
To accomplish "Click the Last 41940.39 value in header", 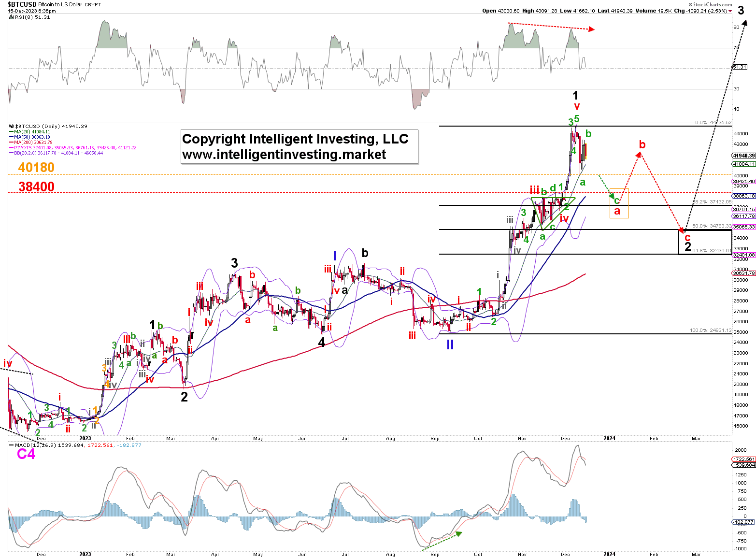I will coord(615,11).
